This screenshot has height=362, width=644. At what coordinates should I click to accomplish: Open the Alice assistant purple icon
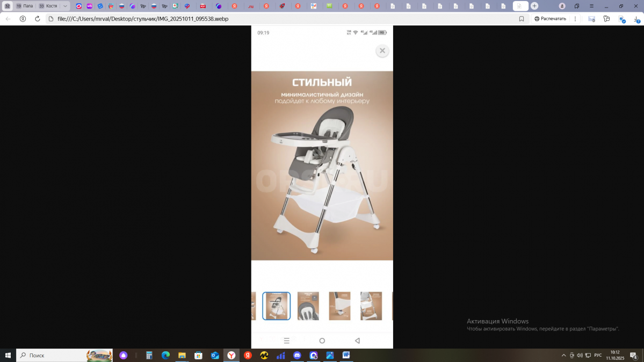coord(124,356)
